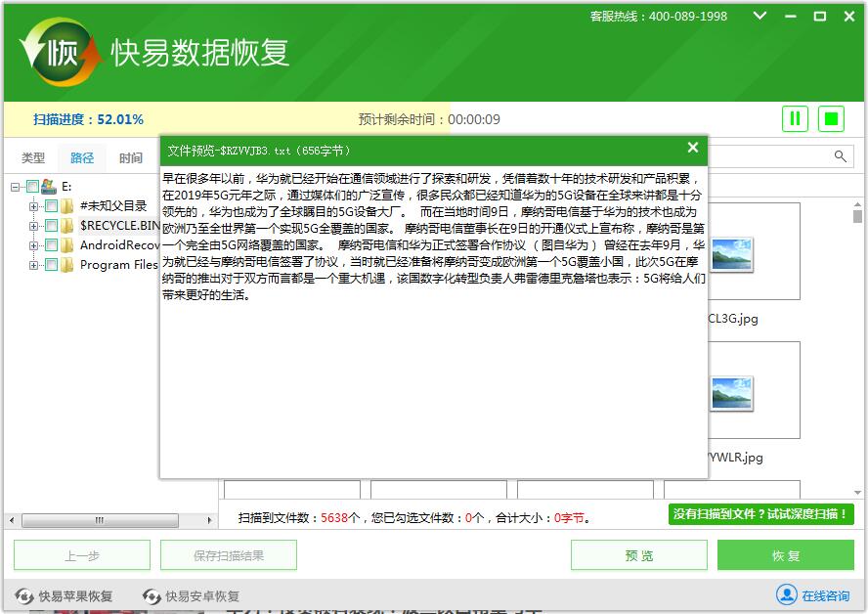Expand the #未知父目录 folder

(33, 205)
